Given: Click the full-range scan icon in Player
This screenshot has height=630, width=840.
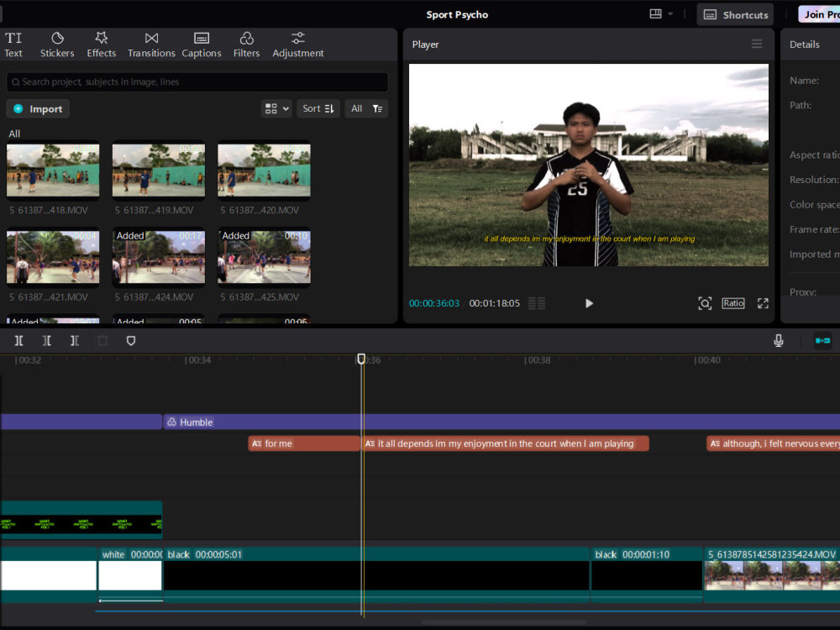Looking at the screenshot, I should tap(705, 303).
